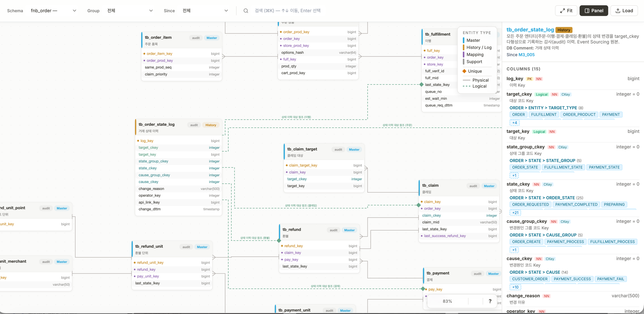
Task: Toggle the Master badge on tb_refund_unit
Action: click(202, 247)
